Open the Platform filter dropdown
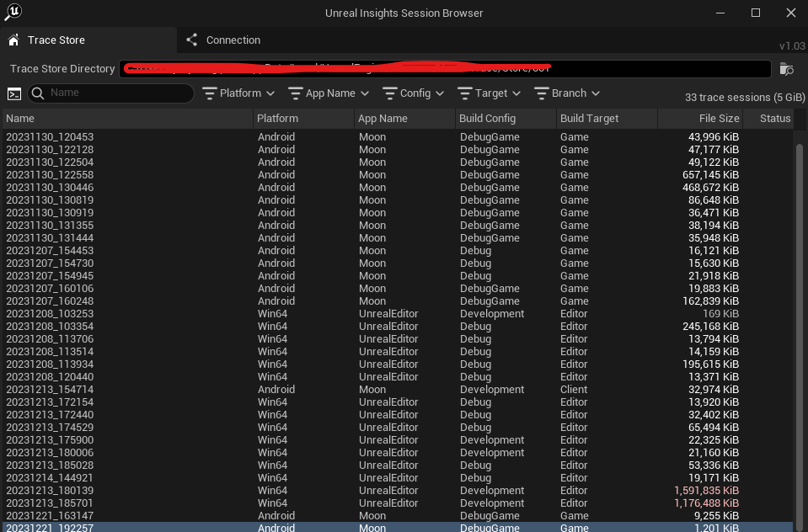The height and width of the screenshot is (532, 808). [238, 93]
